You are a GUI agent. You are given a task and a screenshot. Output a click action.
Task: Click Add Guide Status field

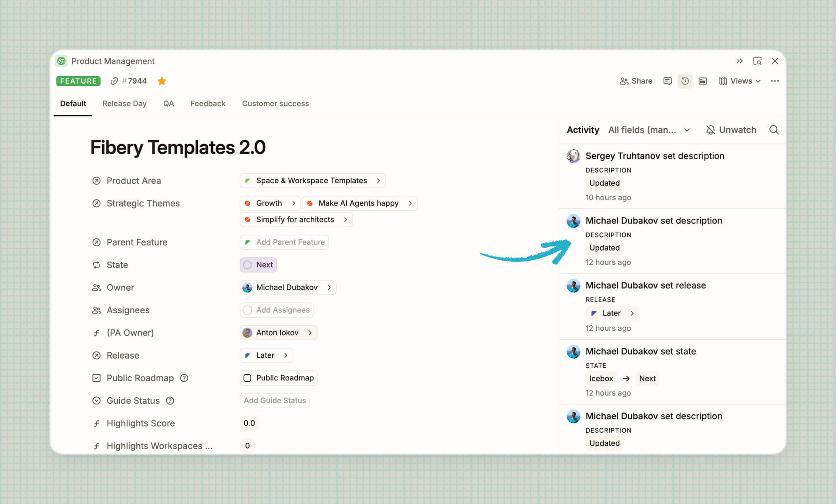pyautogui.click(x=275, y=400)
